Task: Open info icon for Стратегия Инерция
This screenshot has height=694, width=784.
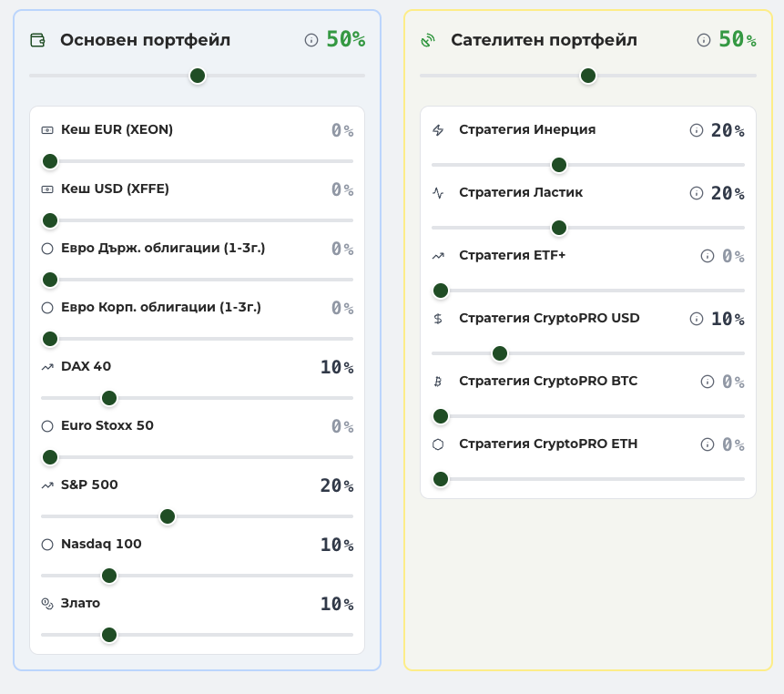Action: pos(696,130)
